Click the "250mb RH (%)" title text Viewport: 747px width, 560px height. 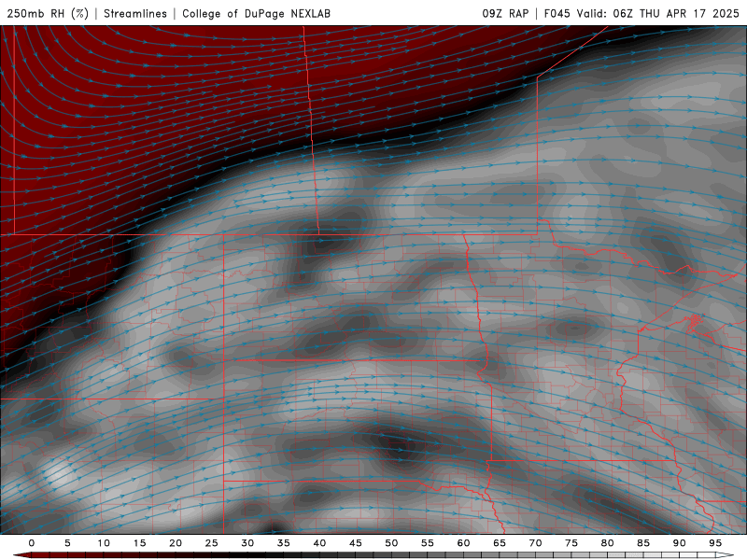click(48, 13)
